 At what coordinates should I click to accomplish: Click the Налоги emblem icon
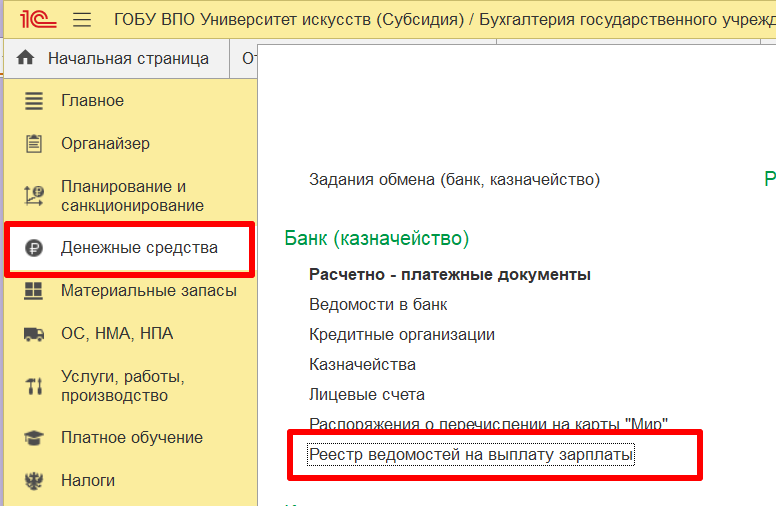(34, 481)
